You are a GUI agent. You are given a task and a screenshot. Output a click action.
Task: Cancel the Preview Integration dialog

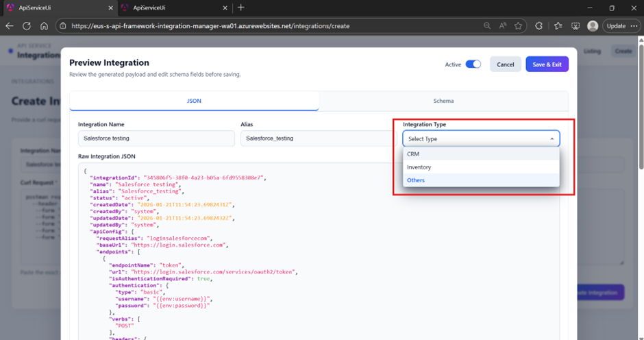point(505,64)
